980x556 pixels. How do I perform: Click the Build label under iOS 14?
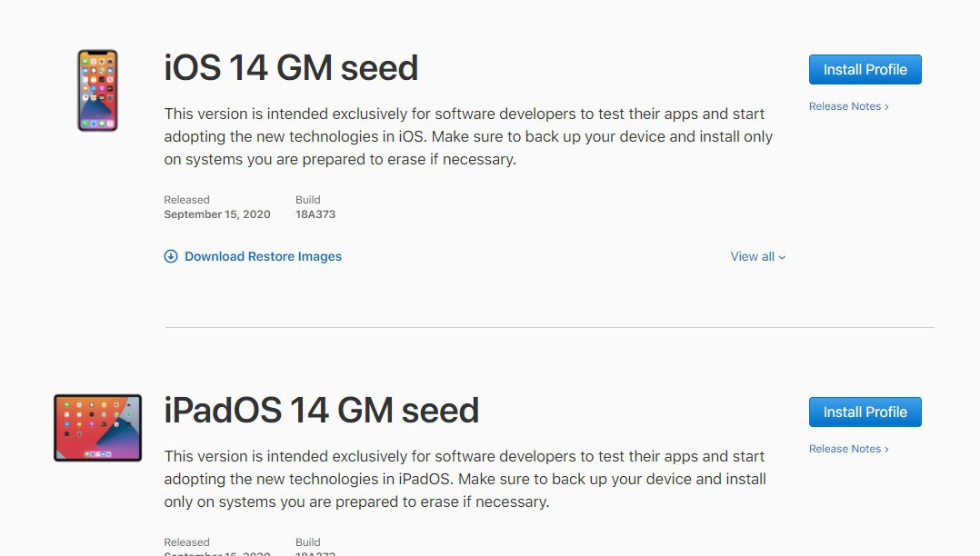click(x=307, y=200)
